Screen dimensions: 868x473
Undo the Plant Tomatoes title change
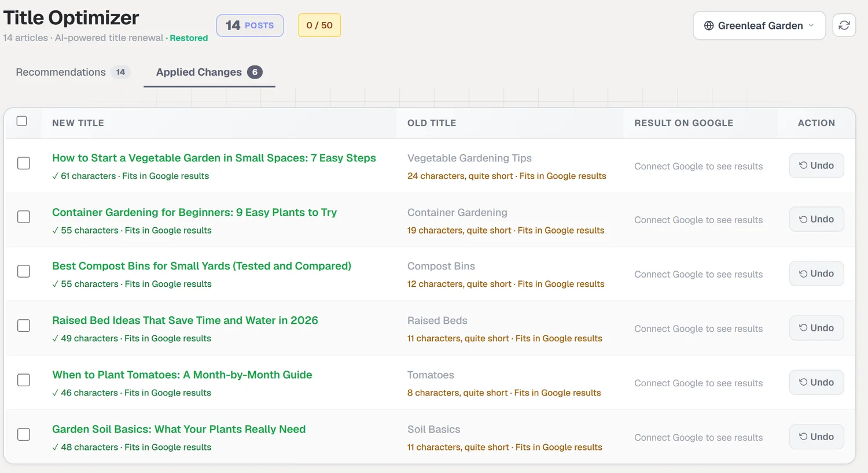pos(816,382)
